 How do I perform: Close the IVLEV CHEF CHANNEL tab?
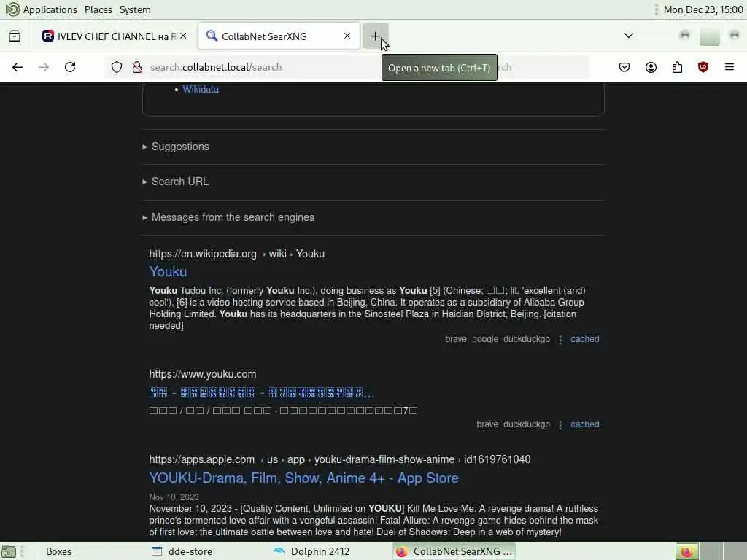(x=183, y=36)
